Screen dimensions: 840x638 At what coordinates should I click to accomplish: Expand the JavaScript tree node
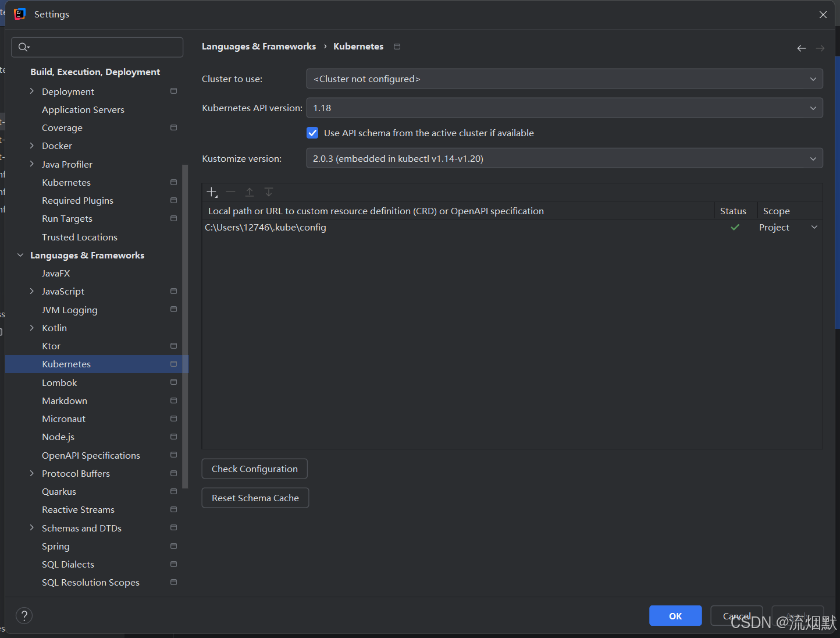[x=32, y=291]
